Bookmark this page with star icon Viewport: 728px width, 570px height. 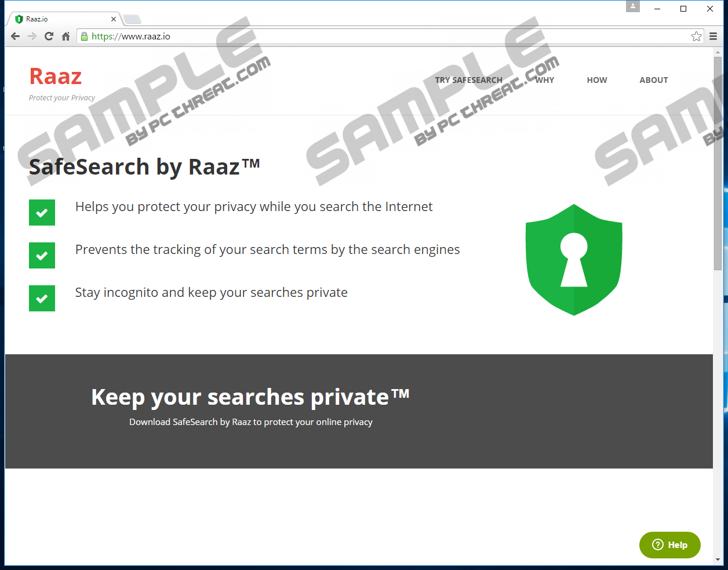[x=696, y=37]
